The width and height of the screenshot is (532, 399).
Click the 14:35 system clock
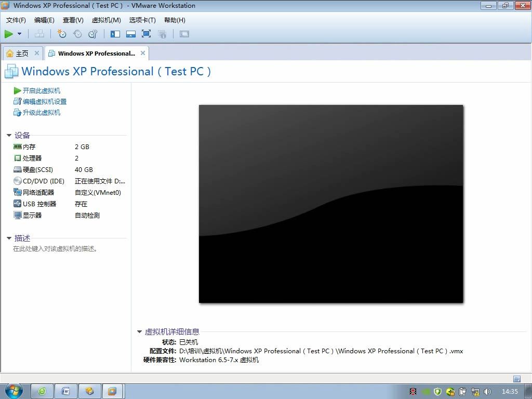(510, 392)
